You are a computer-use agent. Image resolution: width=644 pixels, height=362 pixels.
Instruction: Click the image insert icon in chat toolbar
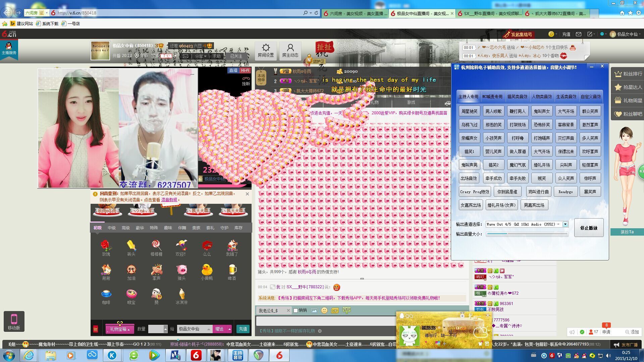pos(314,310)
